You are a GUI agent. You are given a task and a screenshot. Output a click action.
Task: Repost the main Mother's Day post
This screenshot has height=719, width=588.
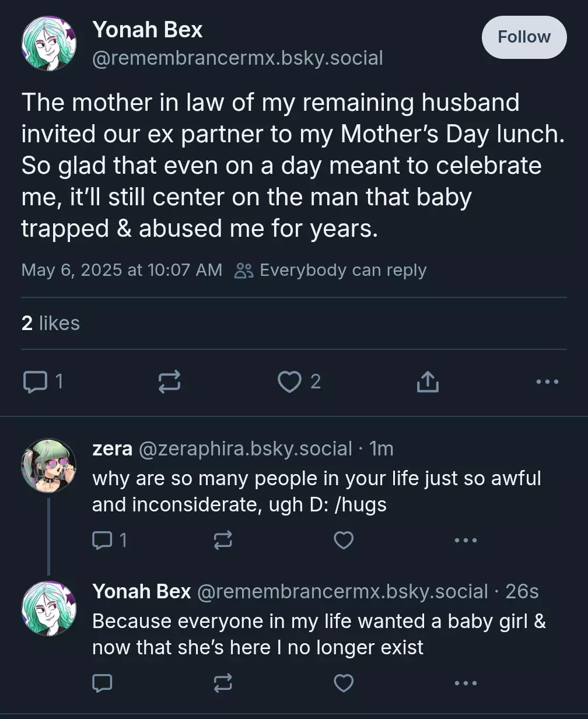point(169,382)
